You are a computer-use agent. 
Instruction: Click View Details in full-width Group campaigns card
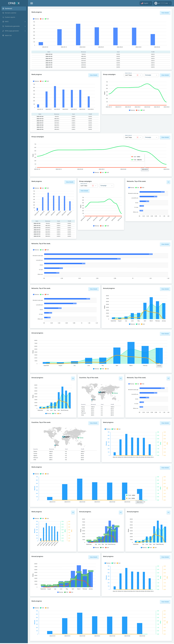point(165,137)
